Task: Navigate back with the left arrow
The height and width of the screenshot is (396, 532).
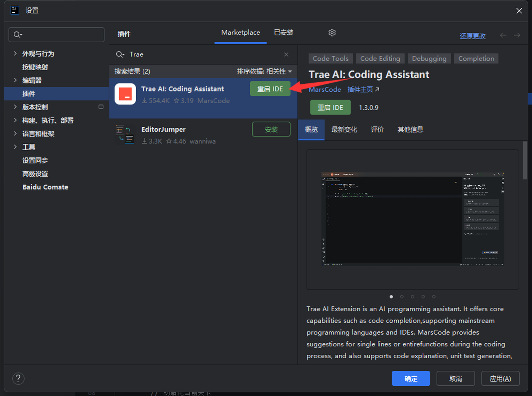Action: point(503,35)
